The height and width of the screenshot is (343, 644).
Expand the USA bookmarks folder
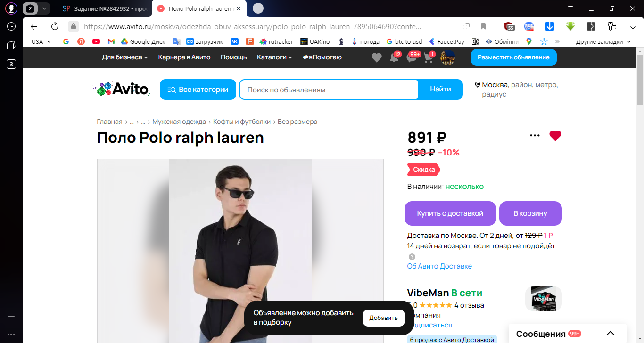[x=41, y=41]
